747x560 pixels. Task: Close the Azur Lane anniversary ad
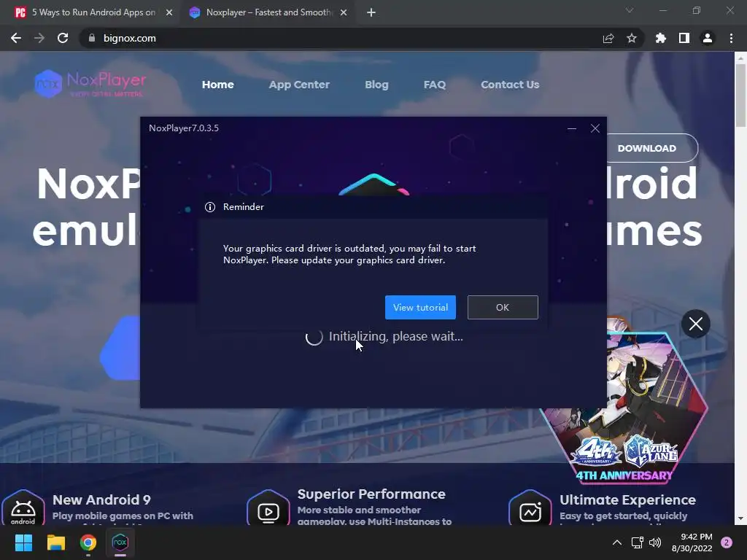pos(695,324)
